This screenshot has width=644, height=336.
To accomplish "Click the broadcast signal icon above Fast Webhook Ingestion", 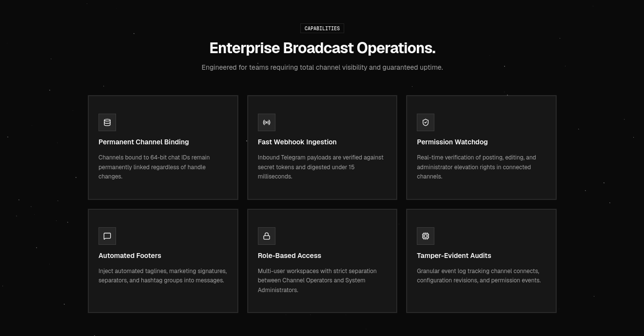I will click(267, 122).
